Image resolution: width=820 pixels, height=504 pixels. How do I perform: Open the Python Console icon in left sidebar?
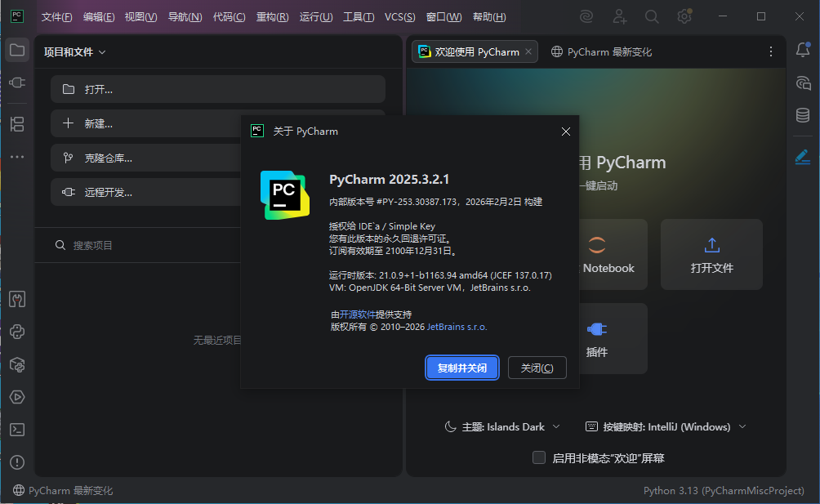(16, 332)
